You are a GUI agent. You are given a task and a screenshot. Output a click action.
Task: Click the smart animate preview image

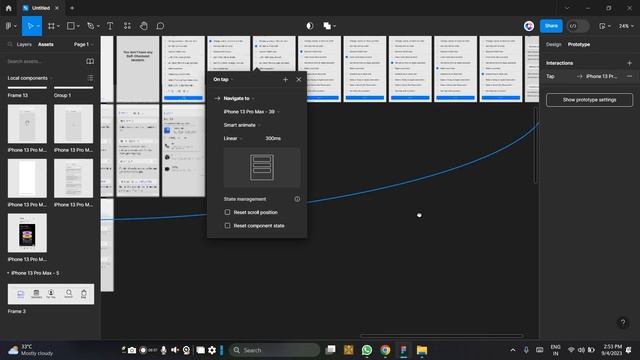[262, 167]
